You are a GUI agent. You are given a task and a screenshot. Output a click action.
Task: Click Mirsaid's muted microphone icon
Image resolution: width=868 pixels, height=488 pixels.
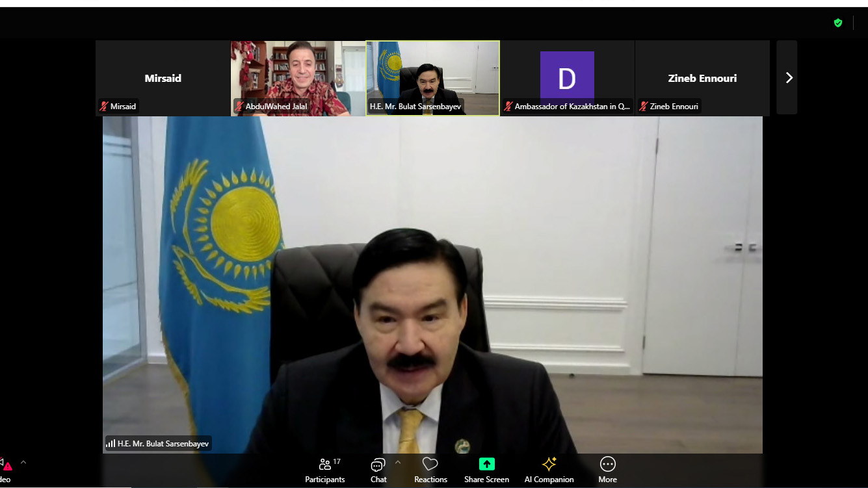[103, 107]
